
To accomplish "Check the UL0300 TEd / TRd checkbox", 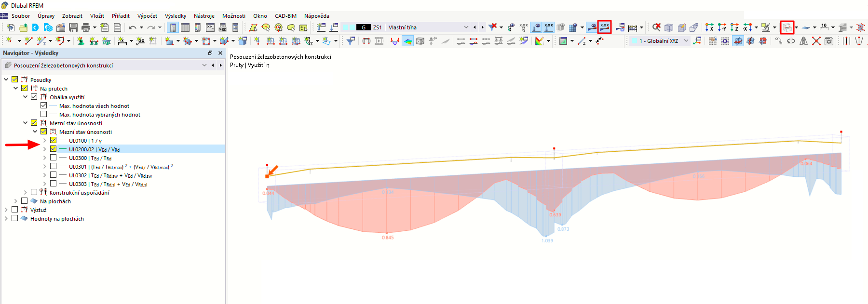I will [x=54, y=158].
